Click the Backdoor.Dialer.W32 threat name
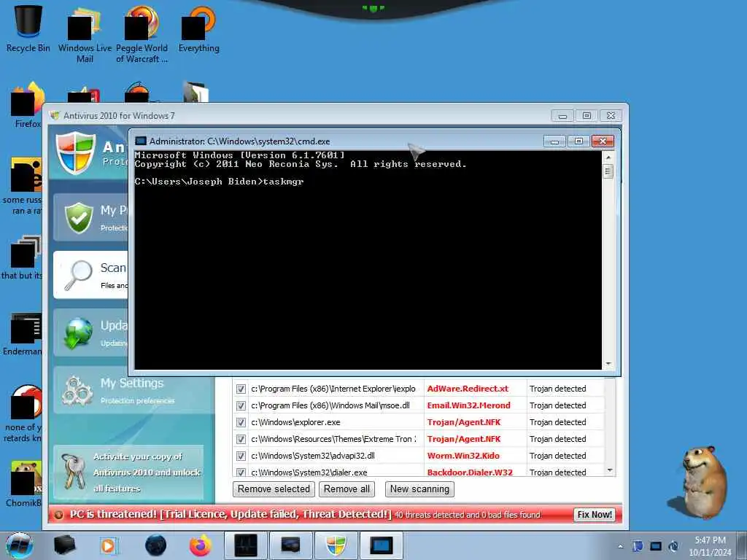 (470, 472)
